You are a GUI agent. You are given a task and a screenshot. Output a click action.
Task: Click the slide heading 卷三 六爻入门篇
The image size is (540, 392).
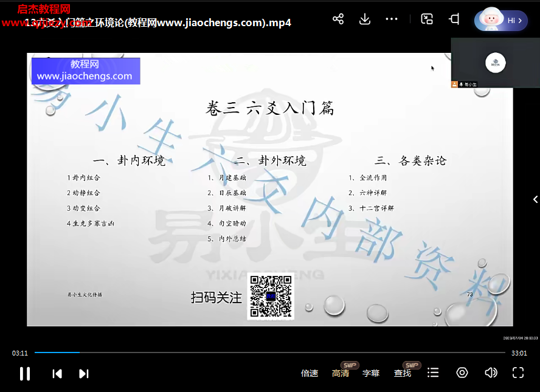tap(269, 108)
